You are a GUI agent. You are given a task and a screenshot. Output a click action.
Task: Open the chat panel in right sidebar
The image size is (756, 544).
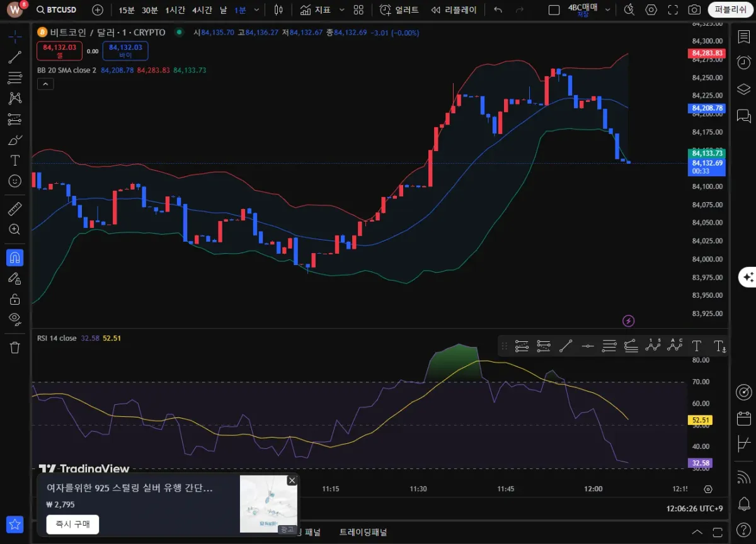pos(744,116)
